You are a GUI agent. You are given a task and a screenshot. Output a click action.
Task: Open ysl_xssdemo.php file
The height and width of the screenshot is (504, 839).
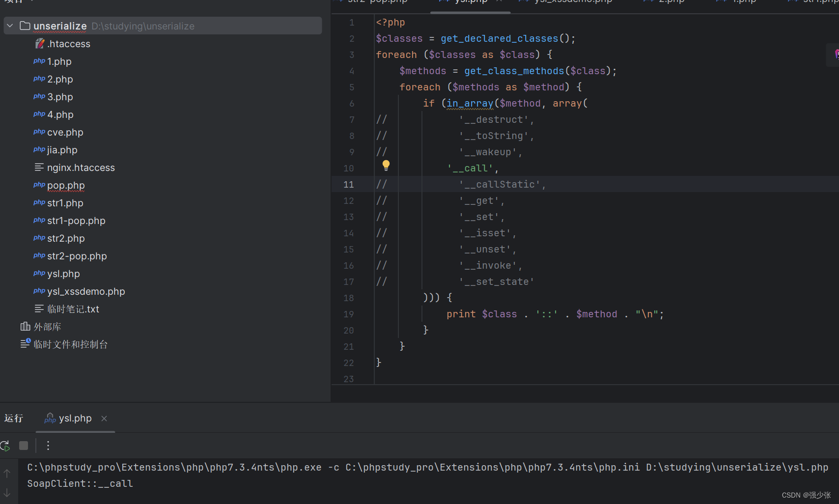(86, 291)
